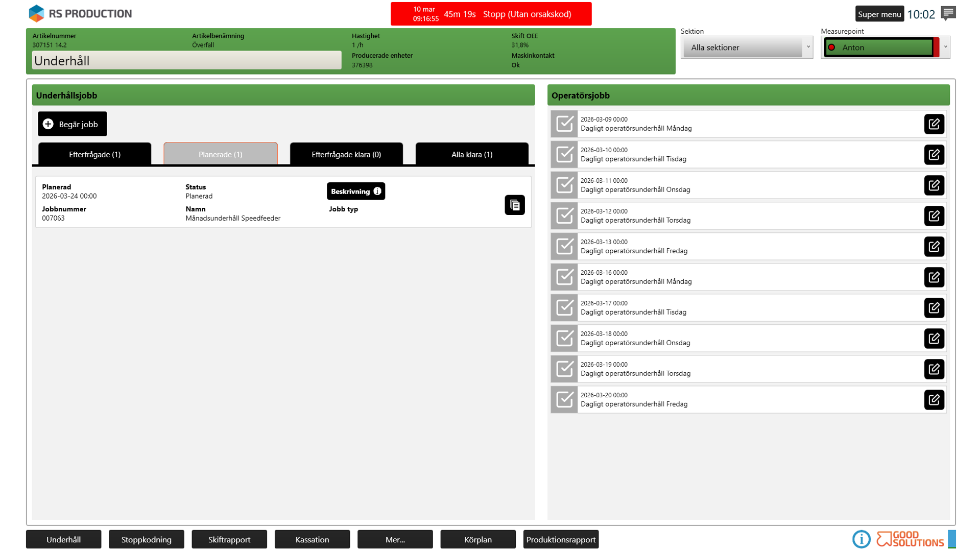Image resolution: width=980 pixels, height=551 pixels.
Task: Click the blue info icon
Action: tap(861, 539)
